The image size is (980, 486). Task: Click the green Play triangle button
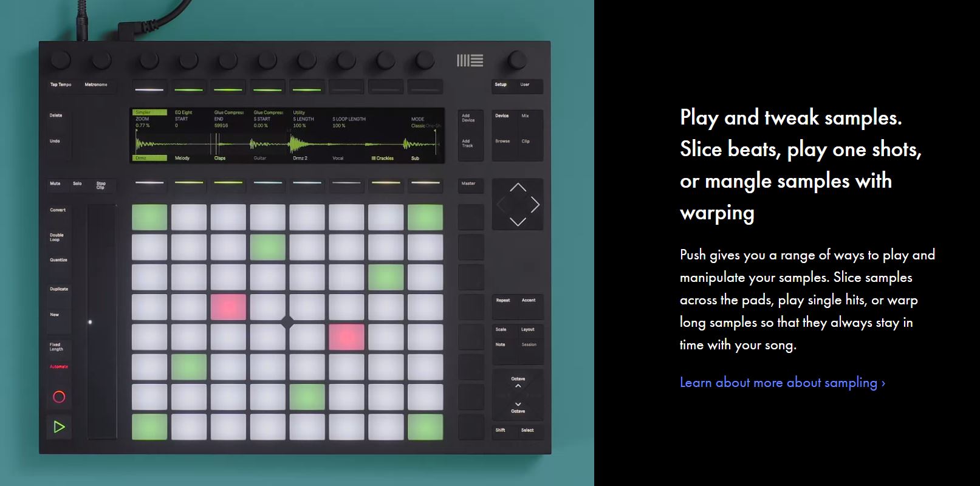(x=59, y=427)
